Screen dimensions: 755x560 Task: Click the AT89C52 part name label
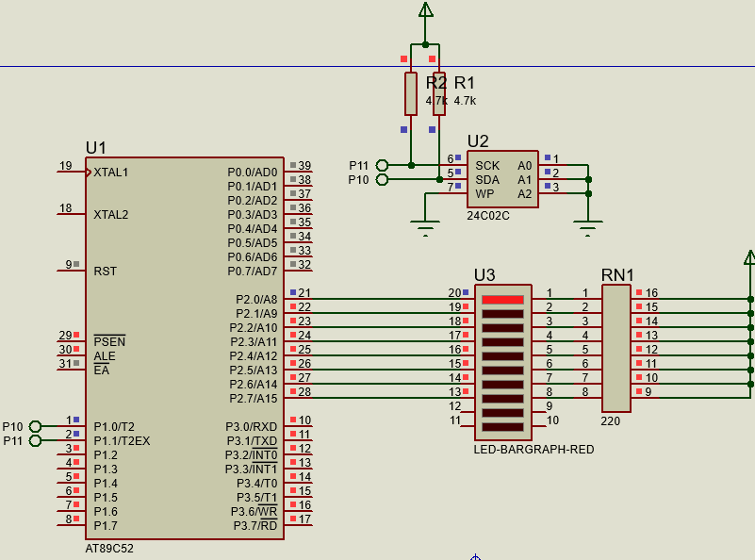coord(109,549)
